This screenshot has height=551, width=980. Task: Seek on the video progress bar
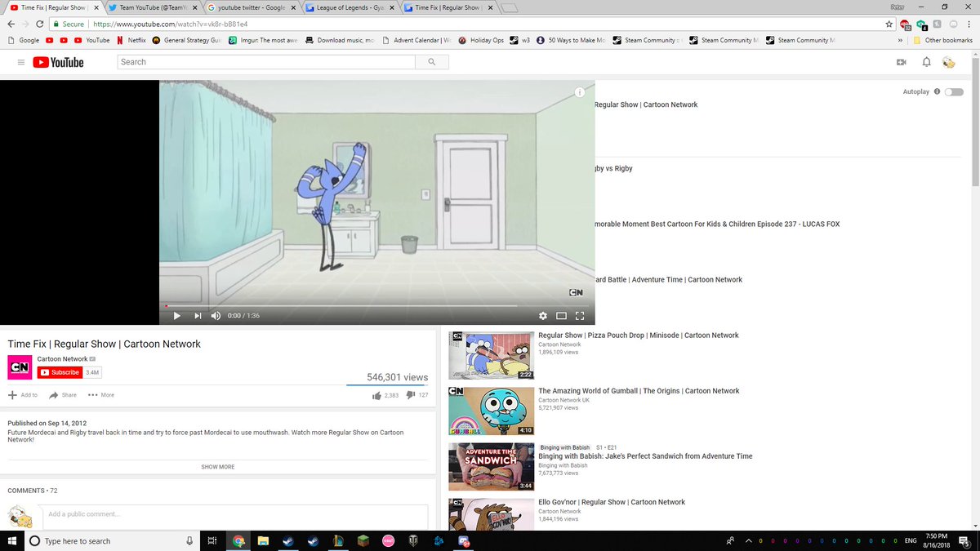pyautogui.click(x=376, y=306)
